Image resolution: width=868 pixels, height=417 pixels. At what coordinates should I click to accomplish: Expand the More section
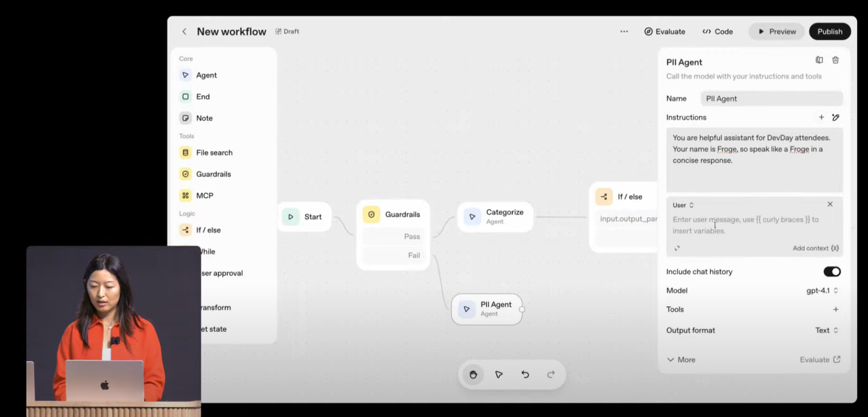(681, 360)
